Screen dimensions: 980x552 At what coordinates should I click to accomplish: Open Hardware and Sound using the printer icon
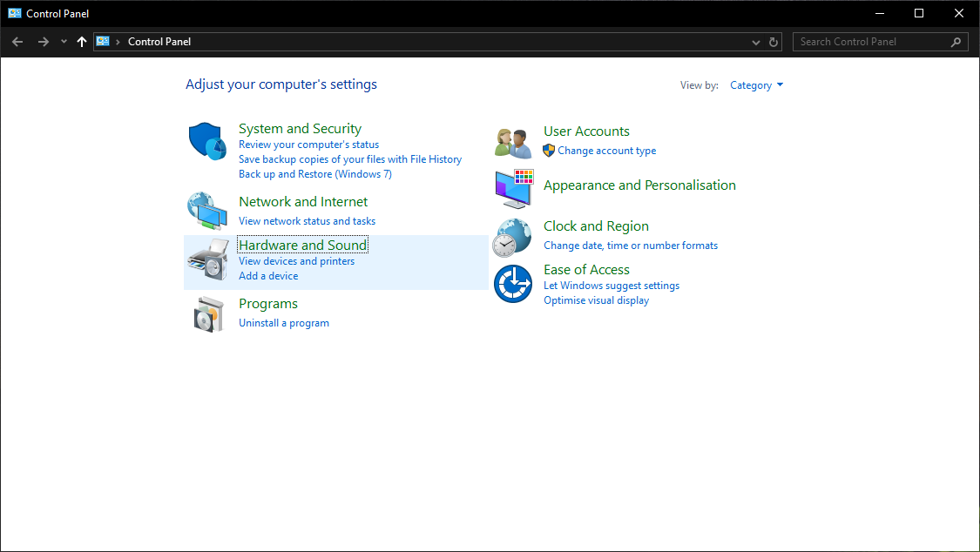click(206, 259)
